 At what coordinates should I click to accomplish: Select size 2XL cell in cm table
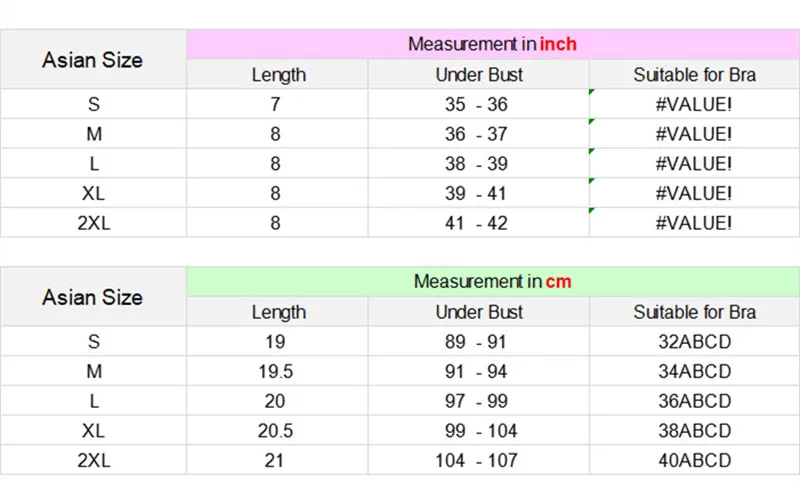pos(93,460)
